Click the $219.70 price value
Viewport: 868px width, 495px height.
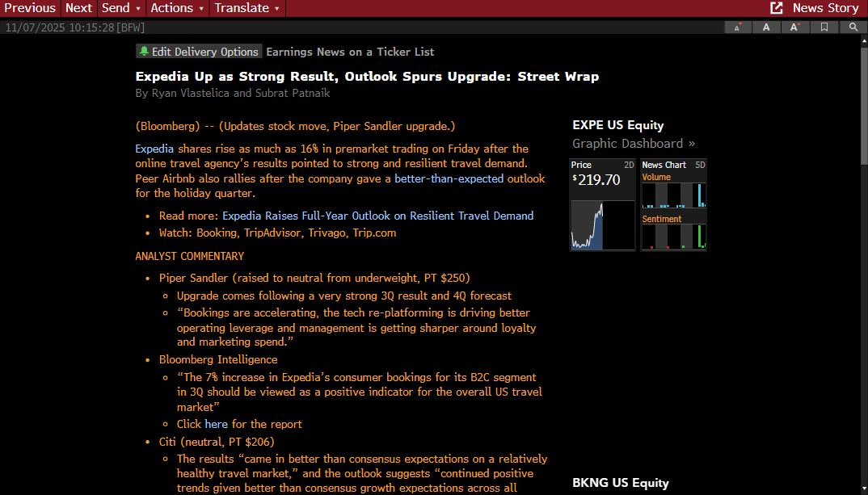click(x=596, y=180)
